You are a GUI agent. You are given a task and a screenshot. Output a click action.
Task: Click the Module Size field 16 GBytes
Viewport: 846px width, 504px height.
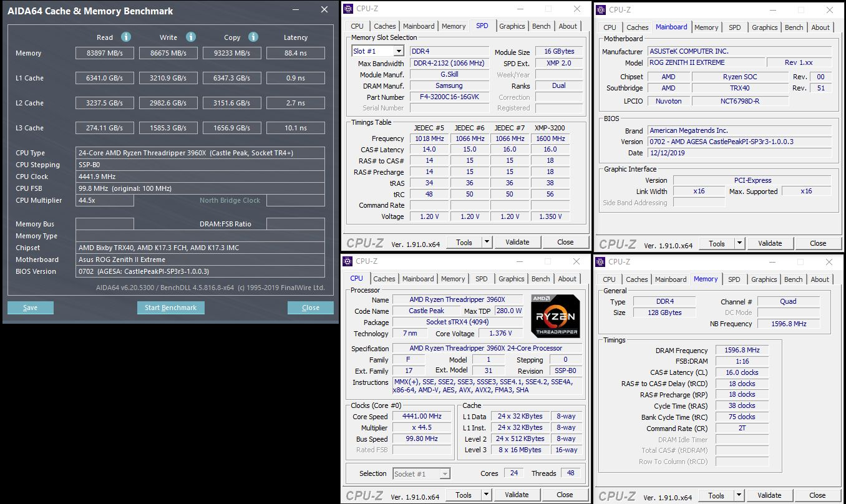[x=559, y=51]
